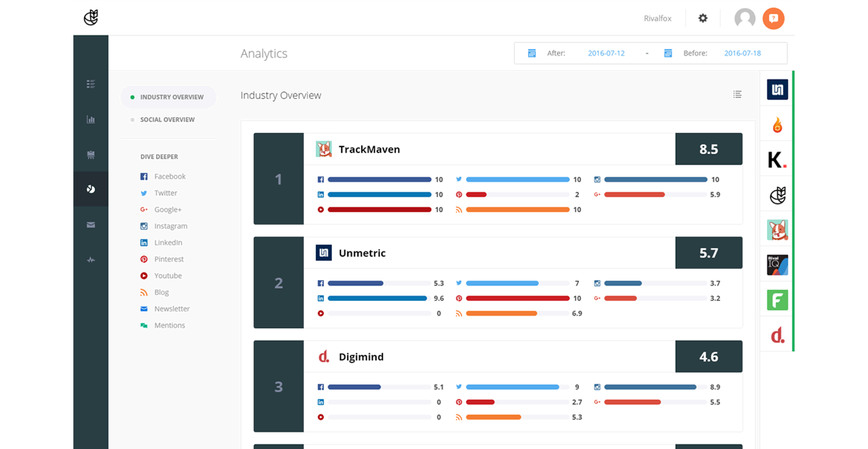Viewport: 868px width, 449px height.
Task: Select the Unmetric analytics icon
Action: point(776,90)
